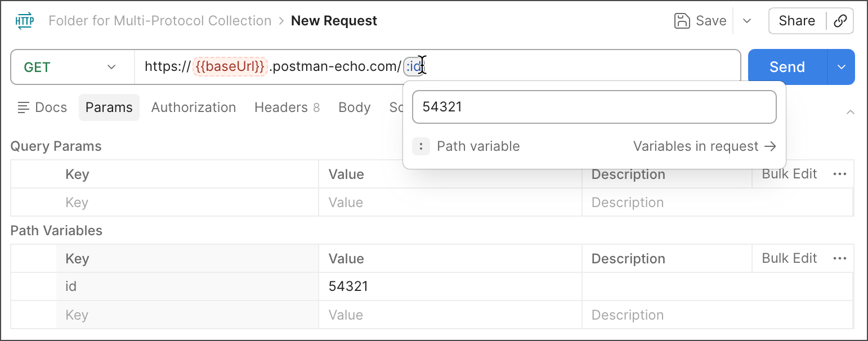Follow the Variables in request link
Screen dimensions: 868x341
coord(704,147)
